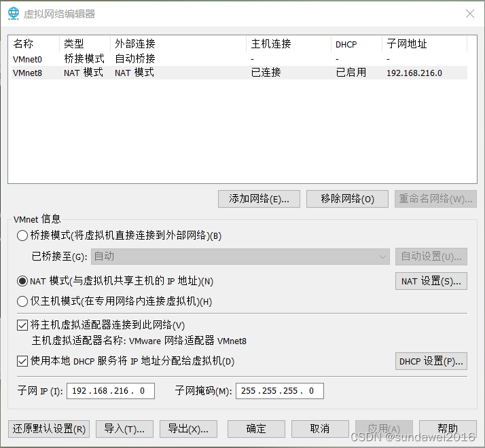Open DHCP 设置(P)... dialog
Screen dimensions: 485x448
[x=431, y=361]
